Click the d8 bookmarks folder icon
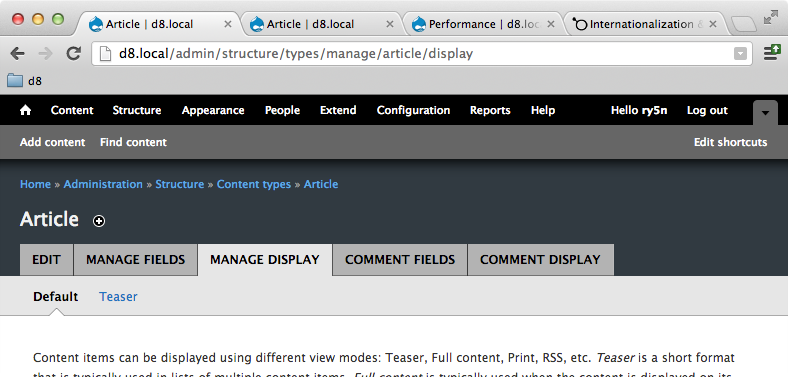Screen dimensions: 788x377 coord(15,80)
